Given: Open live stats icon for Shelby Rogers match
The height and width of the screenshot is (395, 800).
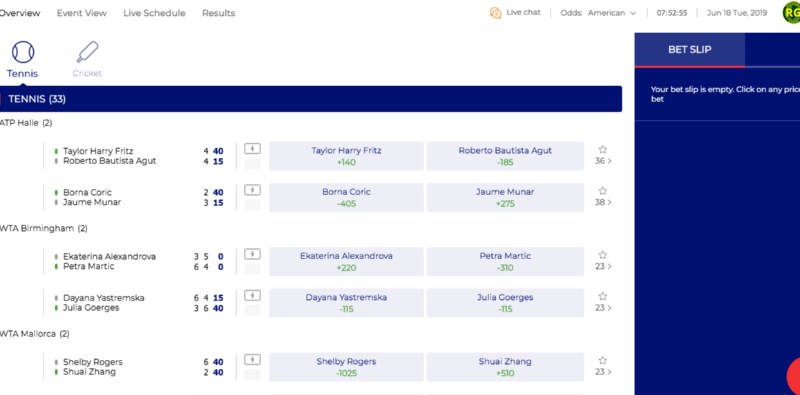Looking at the screenshot, I should click(252, 360).
